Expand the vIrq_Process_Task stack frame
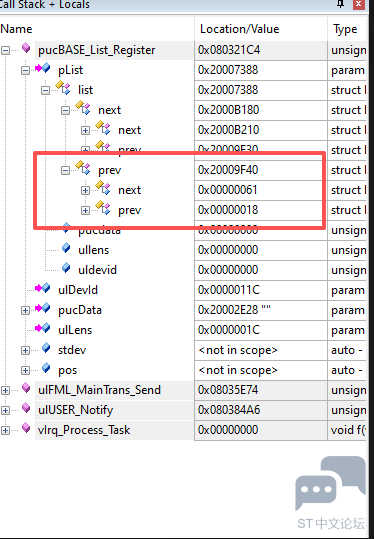Viewport: 374px width, 539px height. 5,430
